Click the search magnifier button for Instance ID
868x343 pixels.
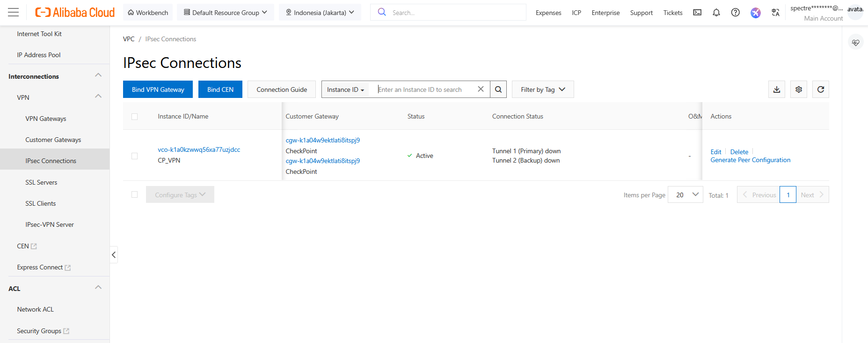point(498,89)
